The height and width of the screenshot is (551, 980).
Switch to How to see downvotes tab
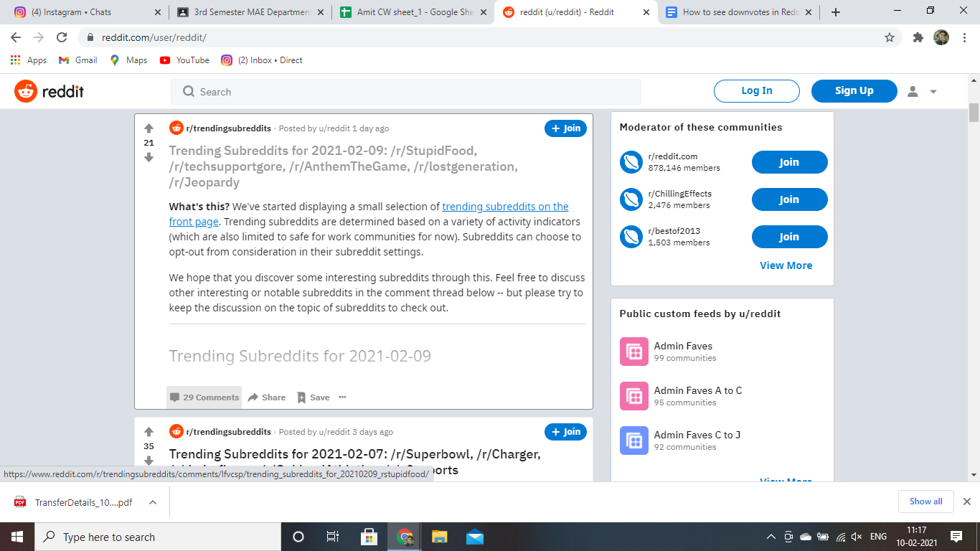pos(740,12)
